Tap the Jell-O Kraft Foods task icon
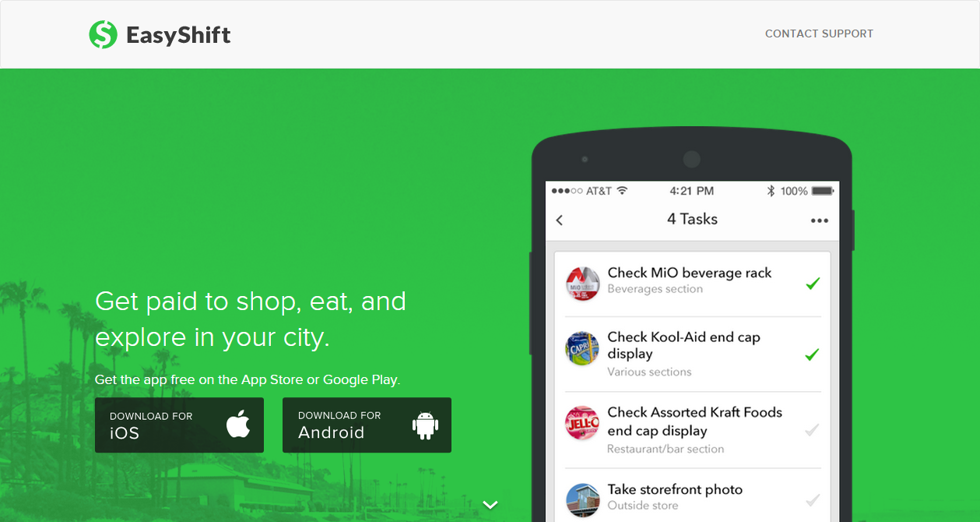 click(582, 423)
